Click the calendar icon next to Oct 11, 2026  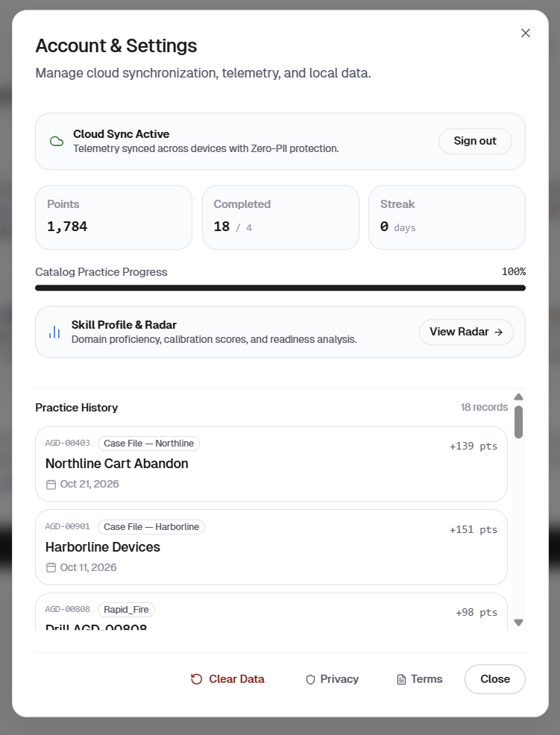click(51, 568)
